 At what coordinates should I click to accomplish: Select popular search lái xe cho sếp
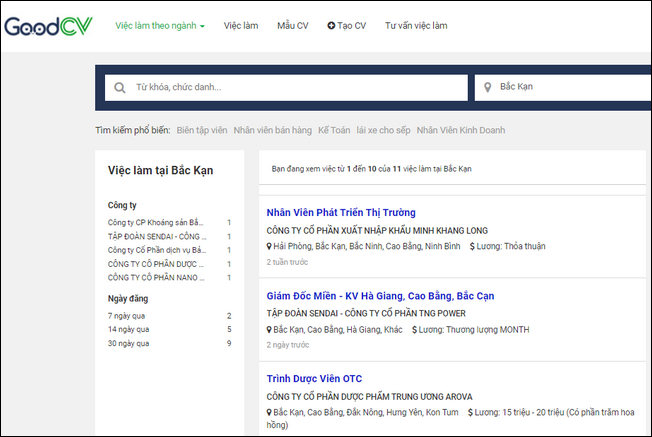tap(382, 130)
